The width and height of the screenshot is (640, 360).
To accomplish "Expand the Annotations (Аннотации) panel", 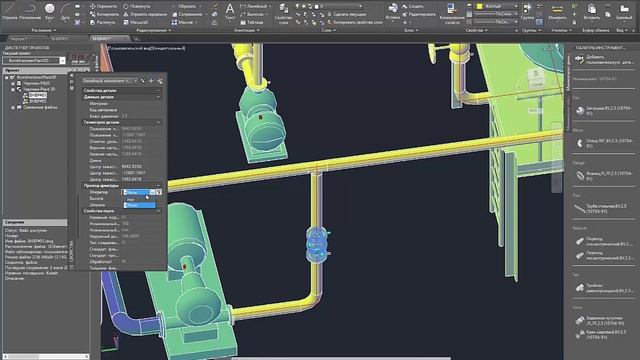I will [247, 30].
